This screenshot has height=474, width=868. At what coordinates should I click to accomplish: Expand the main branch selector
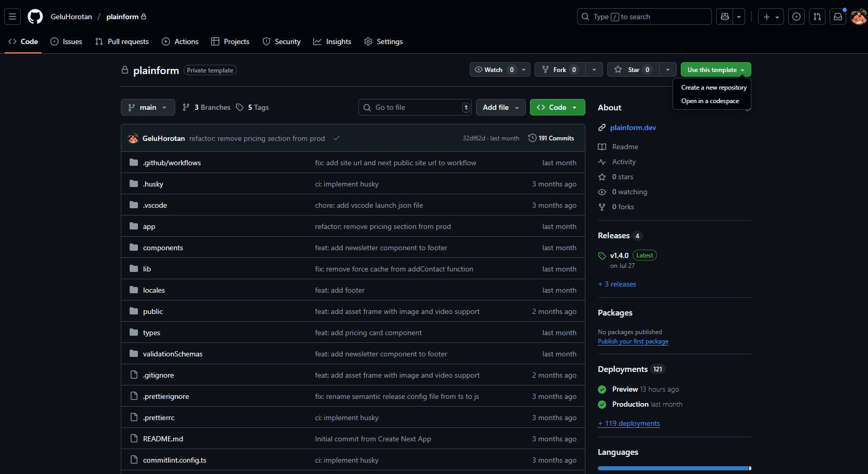(x=148, y=107)
